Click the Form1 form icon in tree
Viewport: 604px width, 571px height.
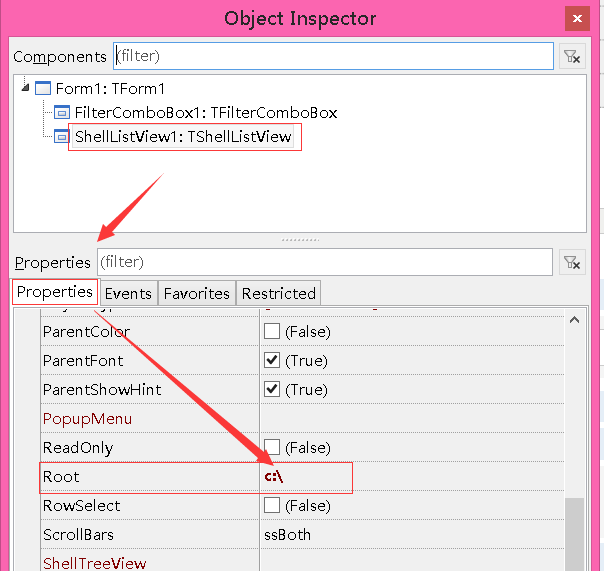[43, 89]
